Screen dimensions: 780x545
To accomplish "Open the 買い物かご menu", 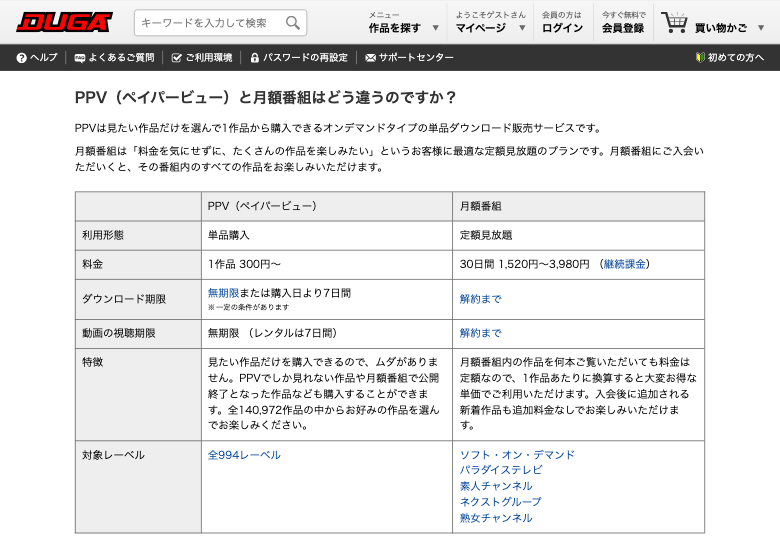I will [x=721, y=28].
